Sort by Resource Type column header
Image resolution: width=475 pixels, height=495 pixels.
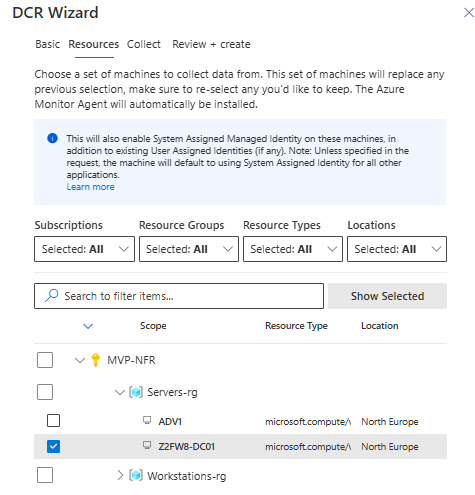(296, 326)
